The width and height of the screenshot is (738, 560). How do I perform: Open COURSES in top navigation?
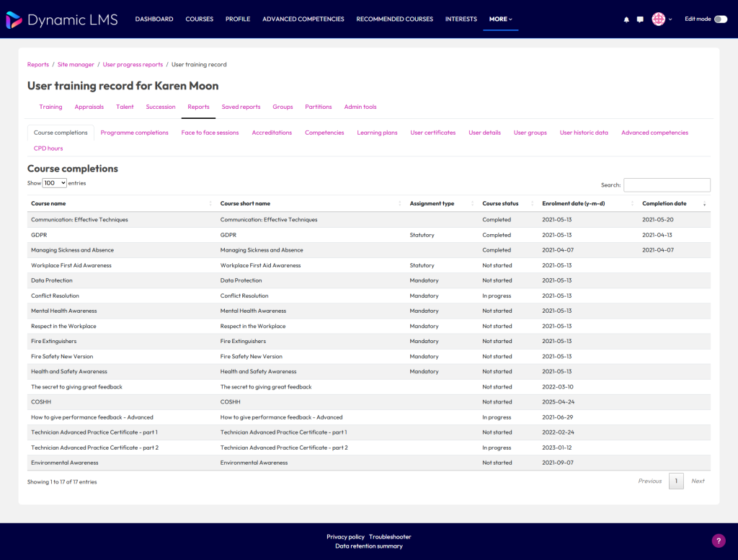point(199,19)
